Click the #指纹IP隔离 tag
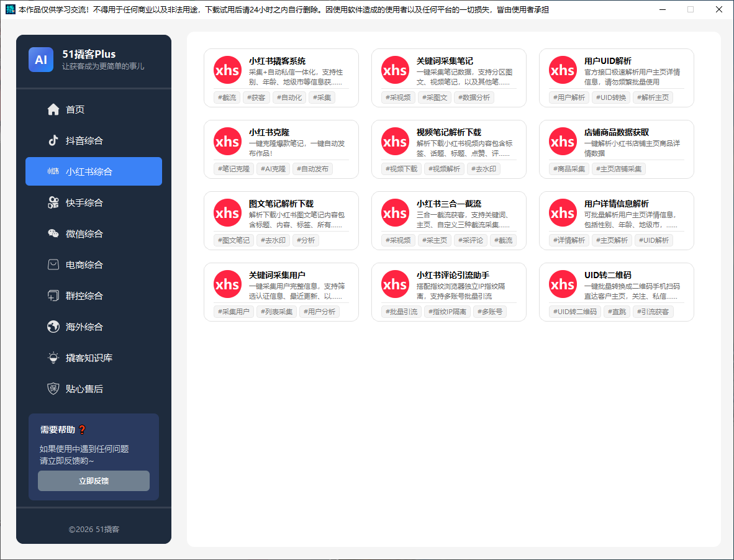This screenshot has height=560, width=734. tap(447, 312)
